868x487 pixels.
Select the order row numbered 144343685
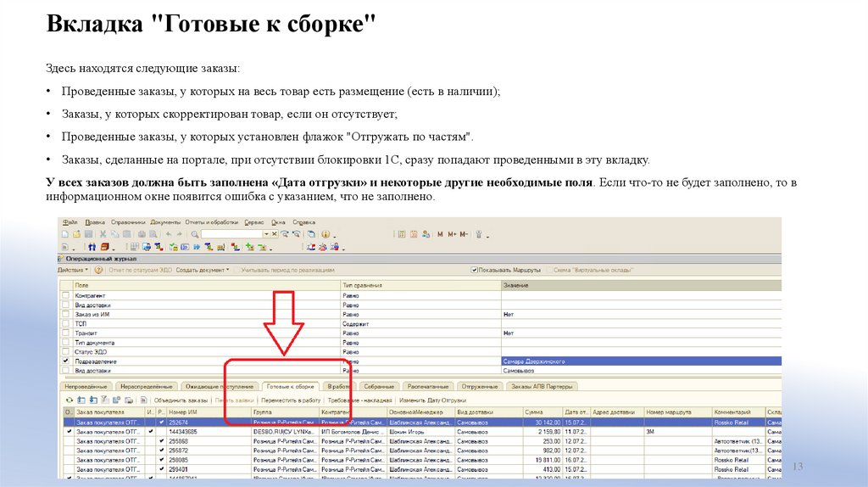423,432
